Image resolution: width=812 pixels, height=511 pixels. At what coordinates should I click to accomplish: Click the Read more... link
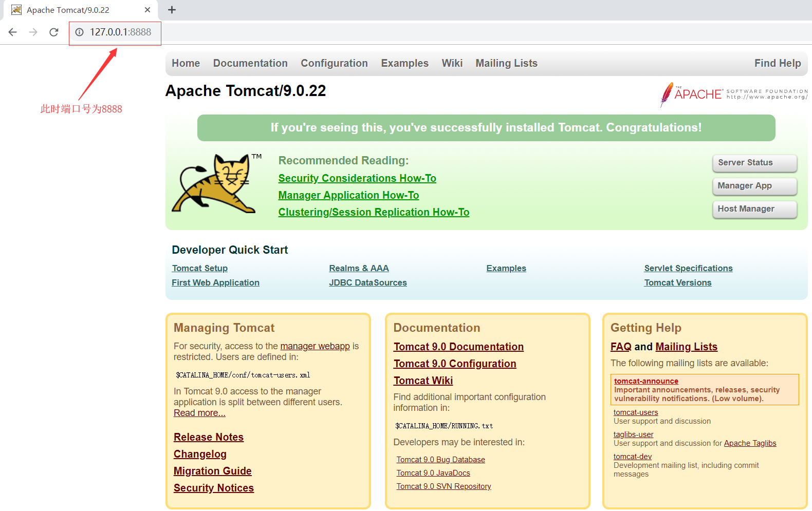[x=199, y=413]
